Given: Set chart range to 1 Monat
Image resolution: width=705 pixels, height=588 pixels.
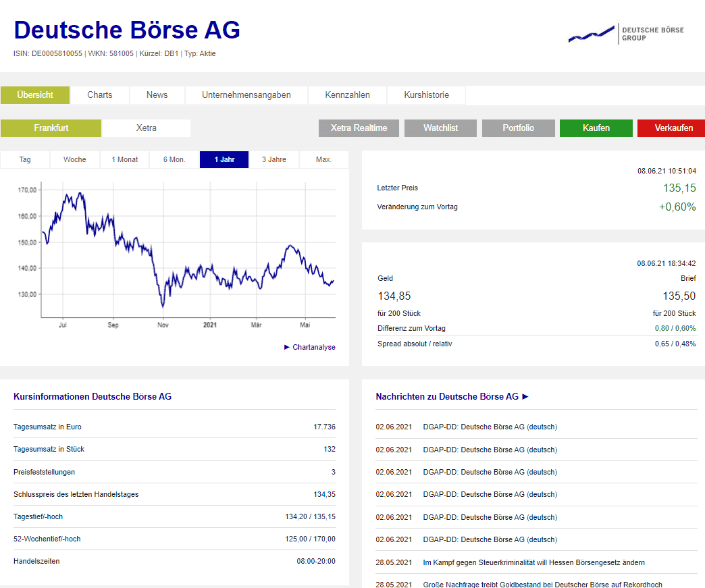Looking at the screenshot, I should click(124, 159).
